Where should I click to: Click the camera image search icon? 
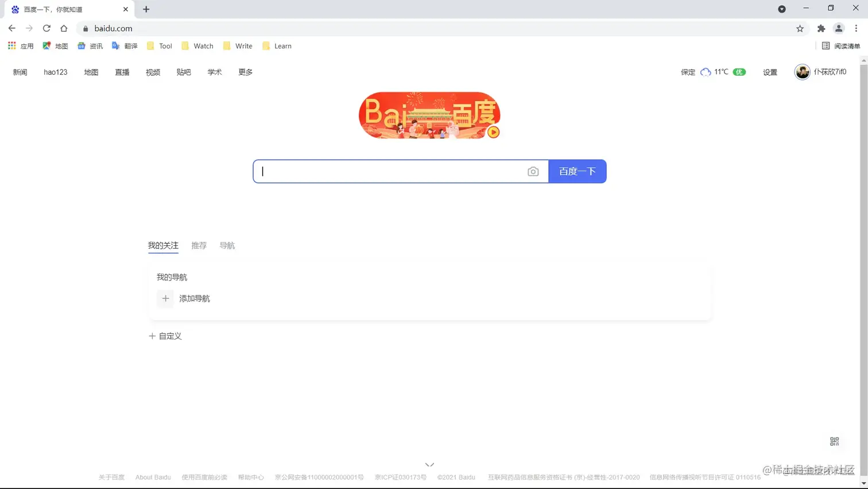click(533, 171)
